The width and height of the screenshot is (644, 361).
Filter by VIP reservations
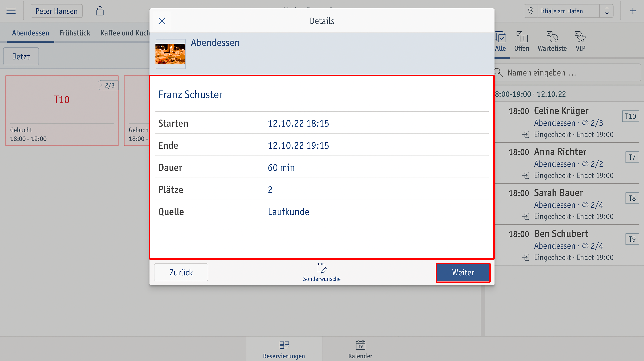581,42
